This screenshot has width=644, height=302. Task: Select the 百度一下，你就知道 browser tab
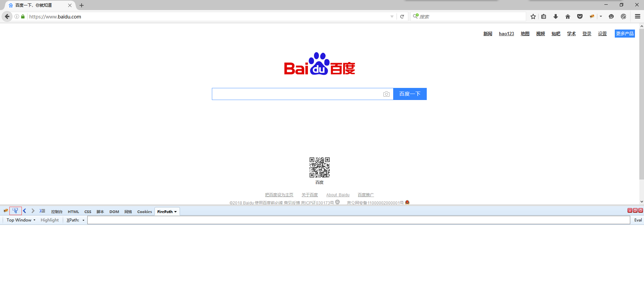(40, 5)
